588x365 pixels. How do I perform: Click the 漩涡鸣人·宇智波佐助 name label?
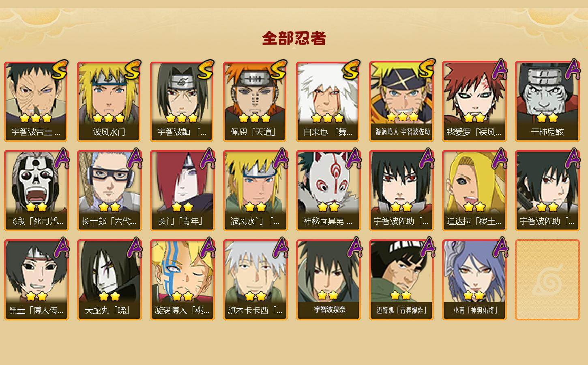[x=403, y=131]
